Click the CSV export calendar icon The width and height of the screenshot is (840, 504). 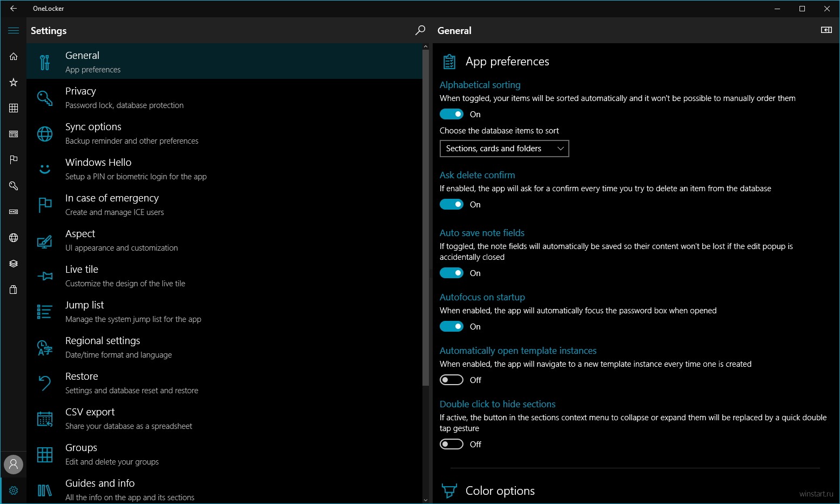(45, 419)
